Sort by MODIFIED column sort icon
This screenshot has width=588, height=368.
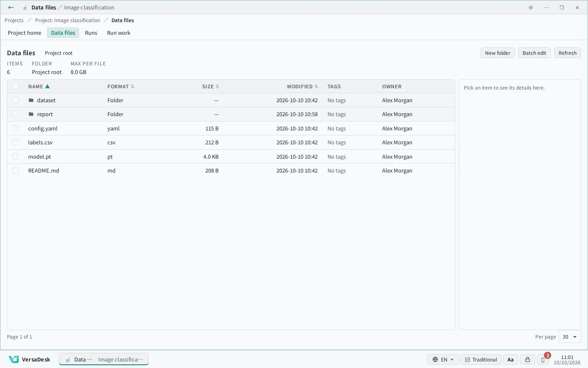tap(316, 87)
